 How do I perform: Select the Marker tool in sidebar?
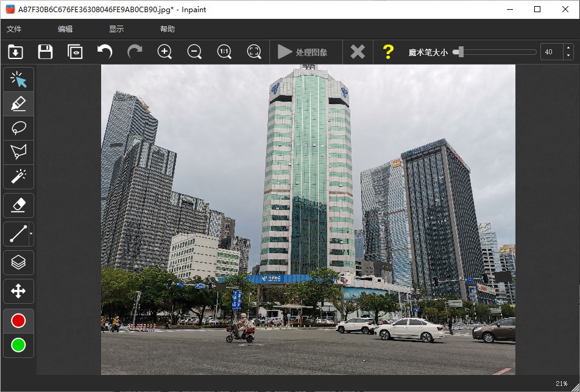[18, 104]
